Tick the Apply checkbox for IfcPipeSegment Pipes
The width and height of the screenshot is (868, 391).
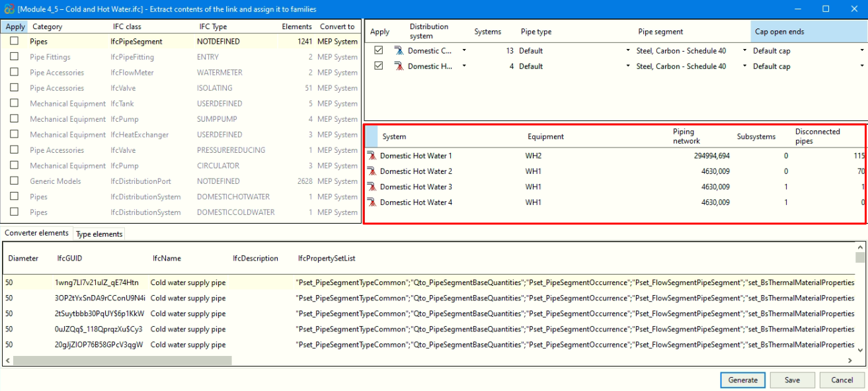click(14, 41)
